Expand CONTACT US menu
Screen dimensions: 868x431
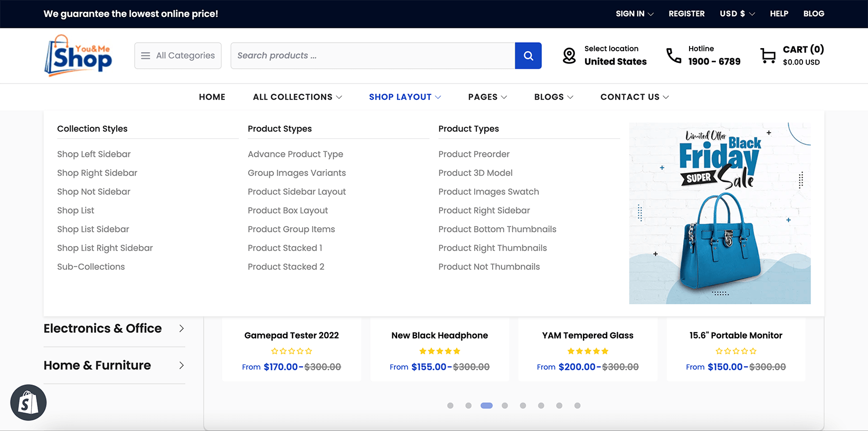(x=635, y=97)
